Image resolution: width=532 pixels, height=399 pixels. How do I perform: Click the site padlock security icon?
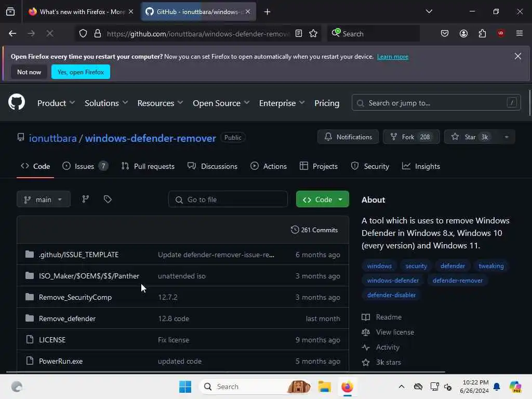[98, 33]
